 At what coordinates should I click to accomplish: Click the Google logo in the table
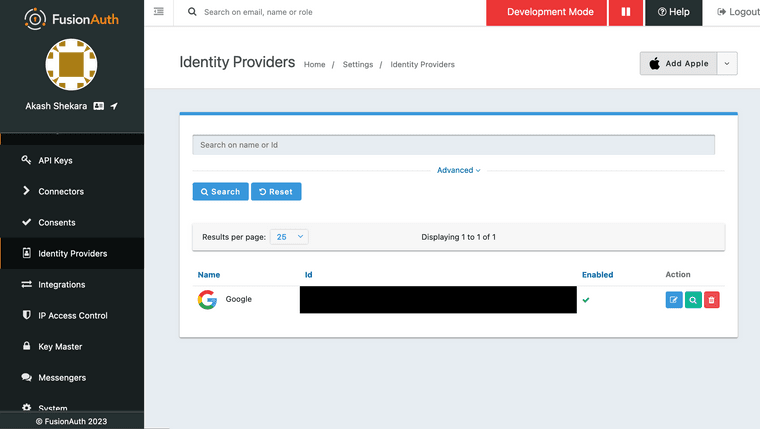207,300
